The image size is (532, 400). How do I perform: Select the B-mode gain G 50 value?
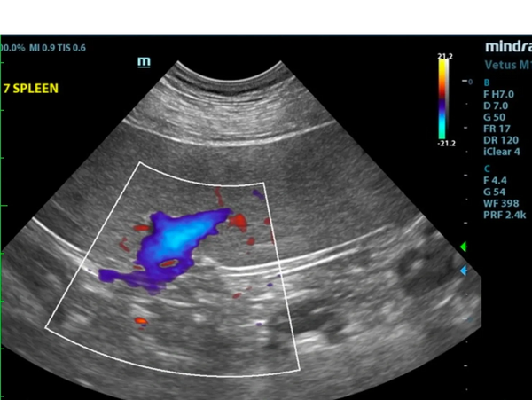[497, 117]
